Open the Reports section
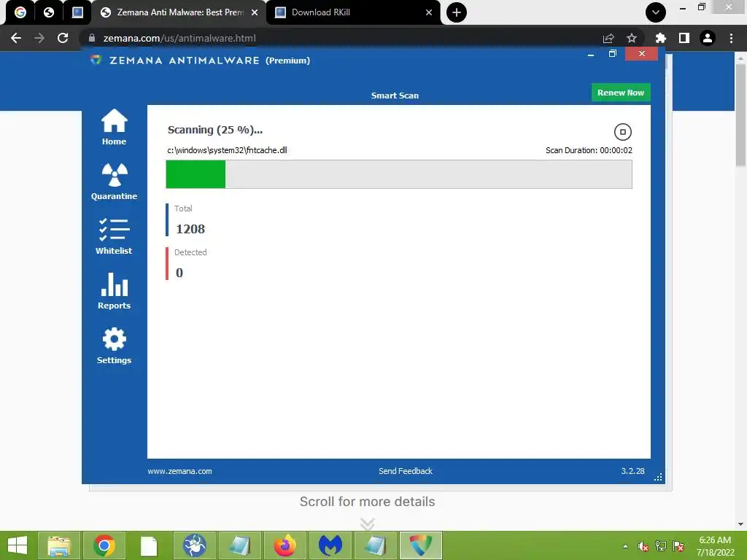 point(114,291)
